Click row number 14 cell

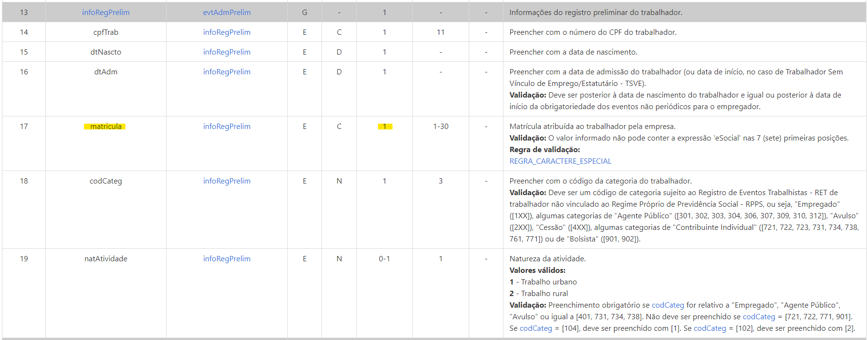pos(24,32)
